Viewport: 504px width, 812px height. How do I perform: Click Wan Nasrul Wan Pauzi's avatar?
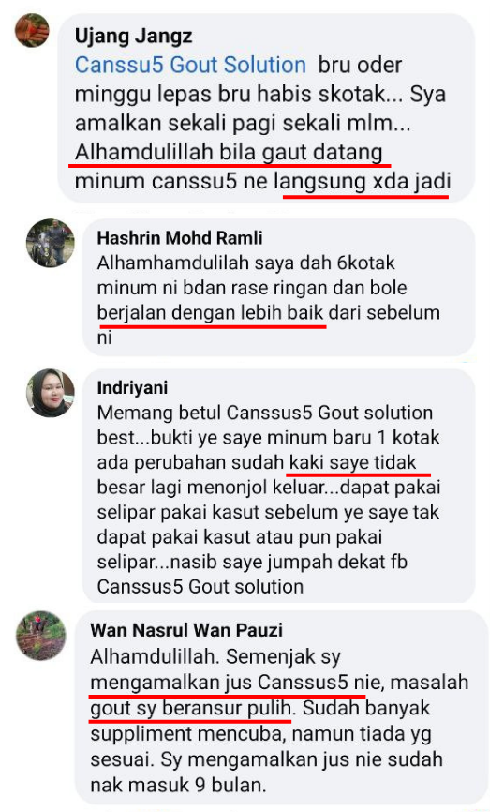[x=41, y=636]
